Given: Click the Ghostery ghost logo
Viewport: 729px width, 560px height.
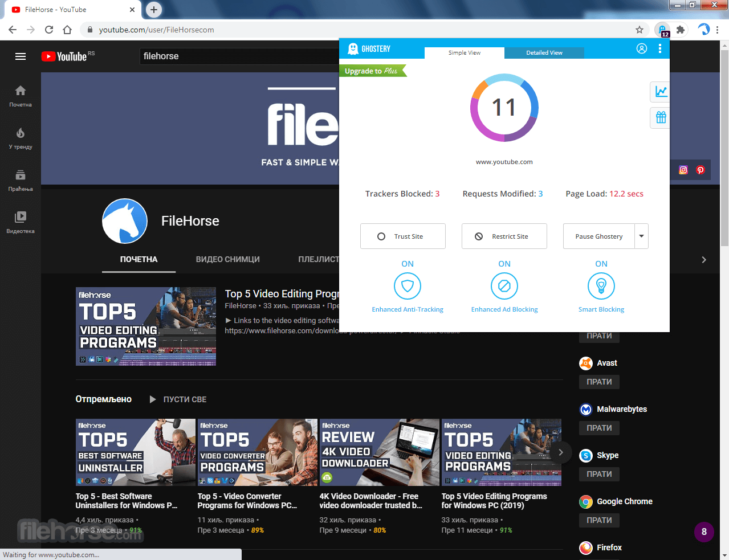Looking at the screenshot, I should click(353, 49).
